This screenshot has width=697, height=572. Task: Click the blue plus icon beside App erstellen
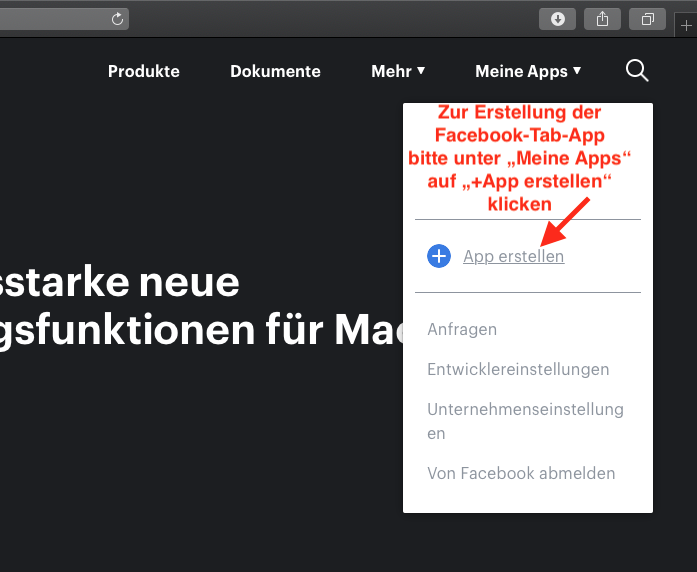439,256
